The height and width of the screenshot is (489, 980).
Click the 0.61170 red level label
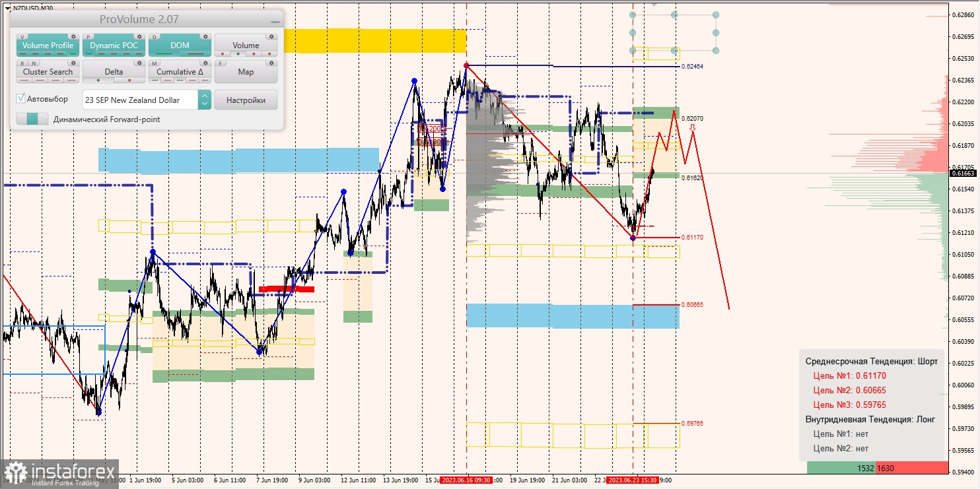(x=693, y=237)
